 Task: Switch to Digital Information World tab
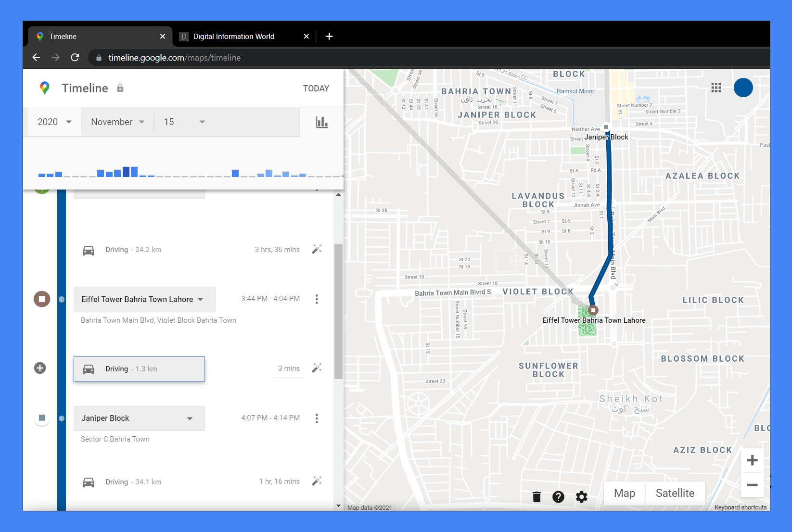tap(244, 37)
